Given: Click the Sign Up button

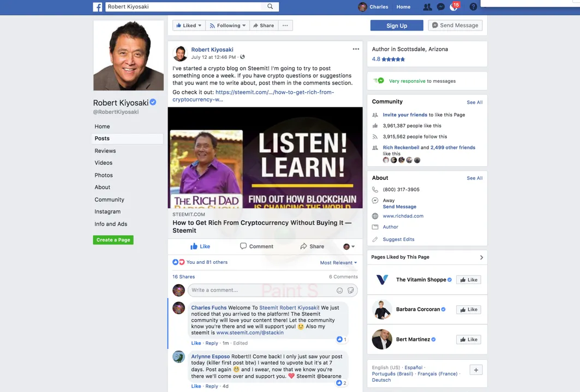Looking at the screenshot, I should click(x=397, y=26).
